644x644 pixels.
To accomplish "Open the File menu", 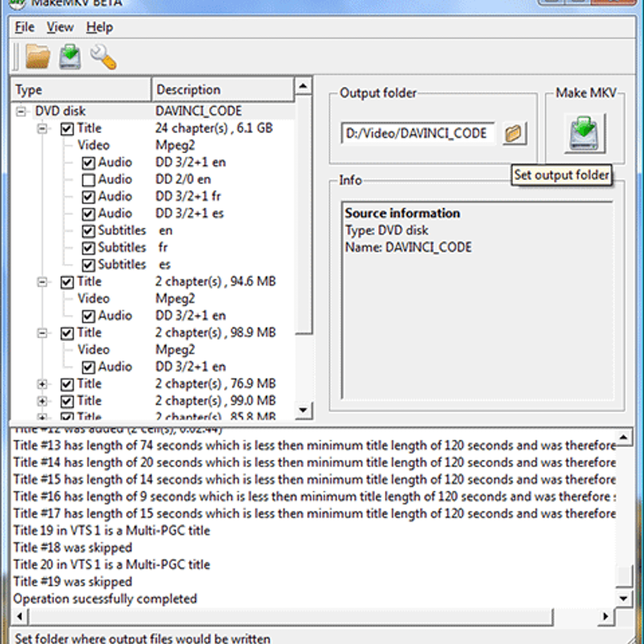I will 25,27.
